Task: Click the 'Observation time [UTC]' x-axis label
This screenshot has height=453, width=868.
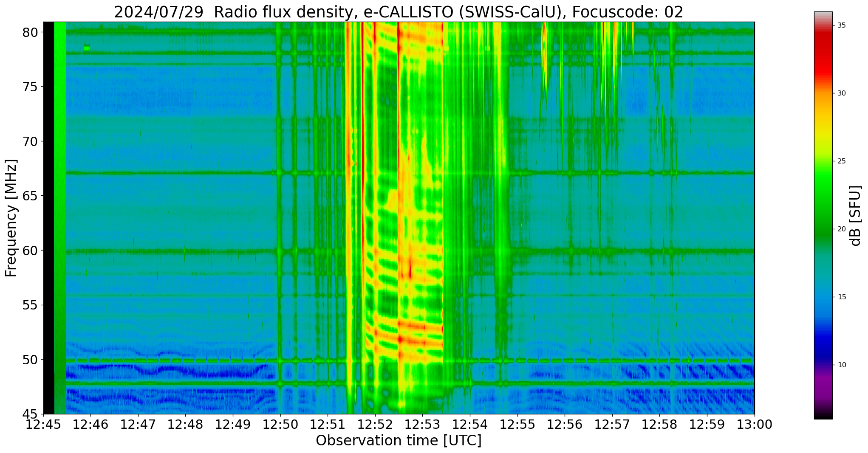Action: tap(399, 441)
